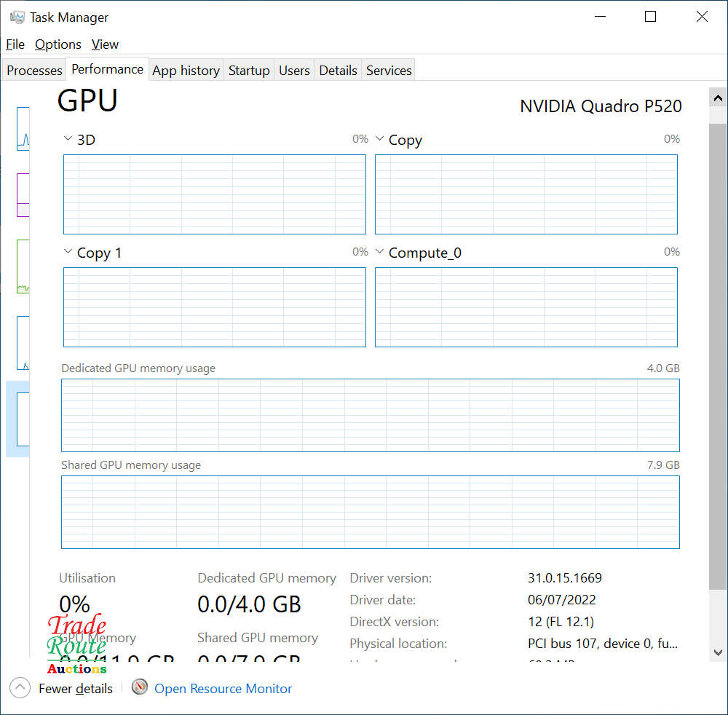728x715 pixels.
Task: Open the File menu
Action: point(15,44)
